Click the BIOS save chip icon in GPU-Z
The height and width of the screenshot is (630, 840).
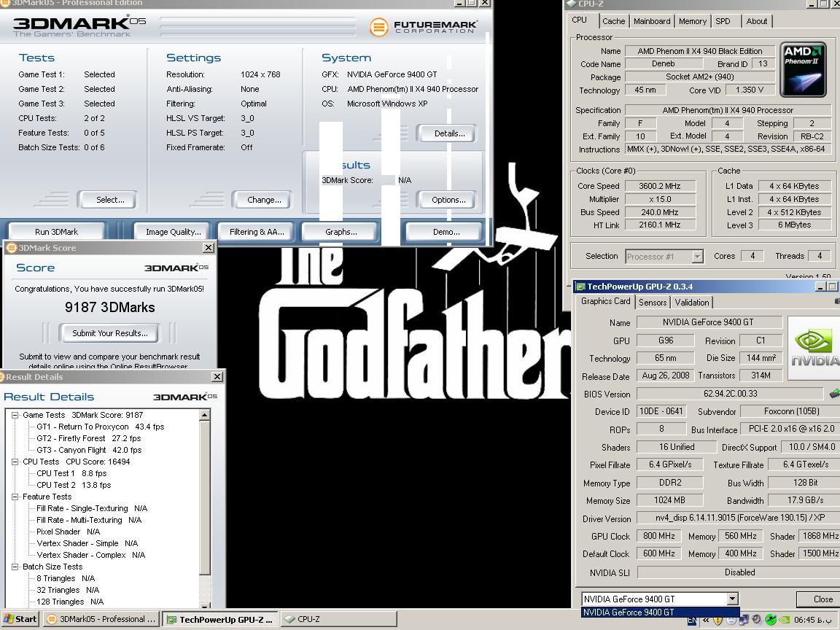[835, 394]
